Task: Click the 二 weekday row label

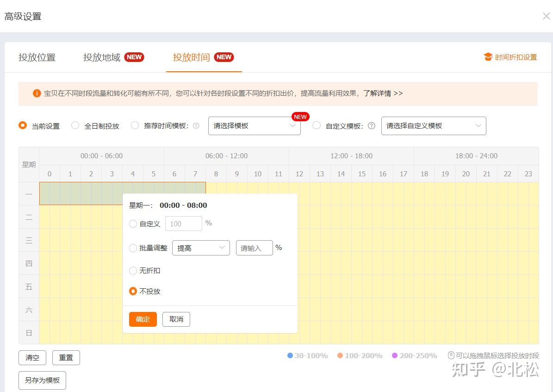Action: click(29, 217)
